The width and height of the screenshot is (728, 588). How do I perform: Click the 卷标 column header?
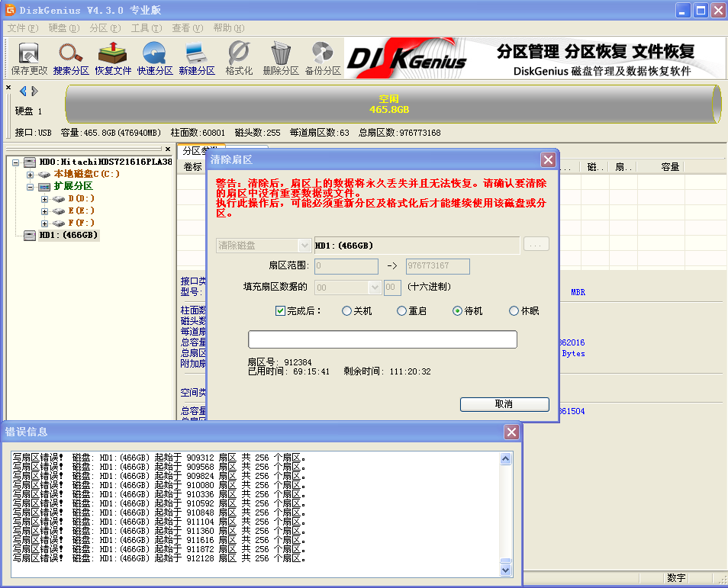point(192,167)
